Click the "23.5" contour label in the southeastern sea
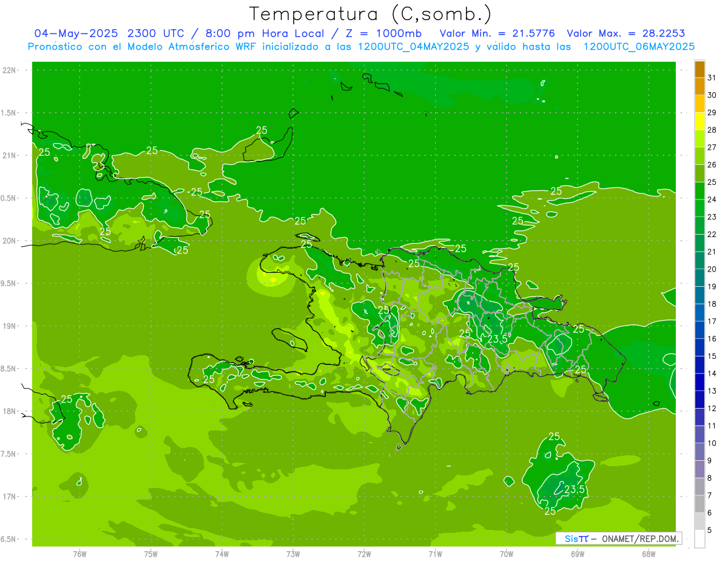728x562 pixels. 575,489
